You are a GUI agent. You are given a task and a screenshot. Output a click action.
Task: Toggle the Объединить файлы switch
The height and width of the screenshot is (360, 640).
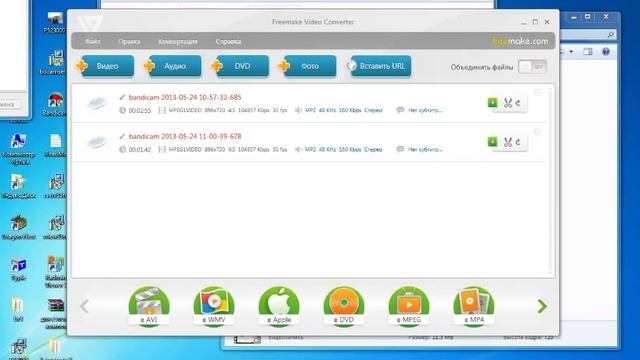click(532, 67)
